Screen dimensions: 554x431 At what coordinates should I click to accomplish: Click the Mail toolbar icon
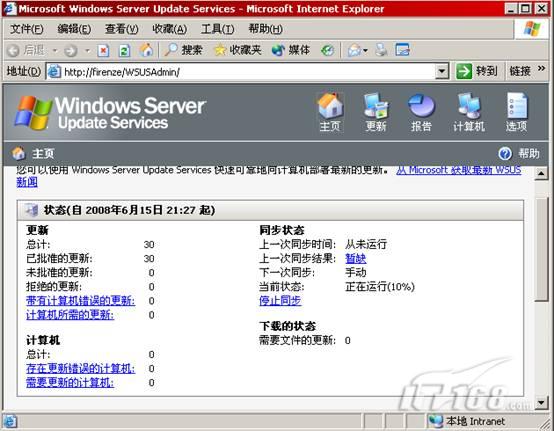point(354,51)
